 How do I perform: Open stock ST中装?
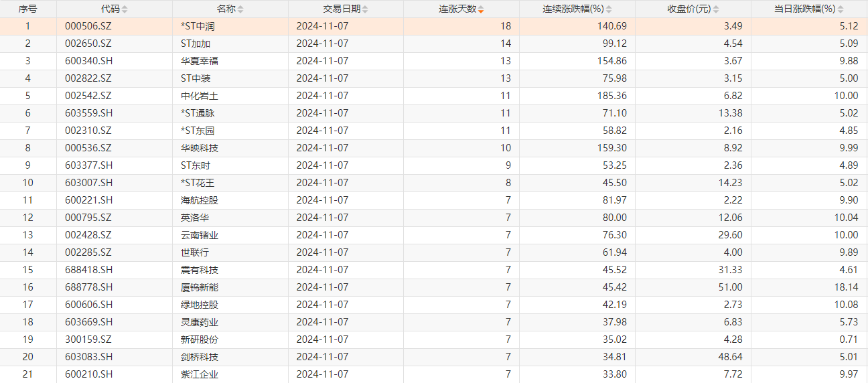coord(196,78)
